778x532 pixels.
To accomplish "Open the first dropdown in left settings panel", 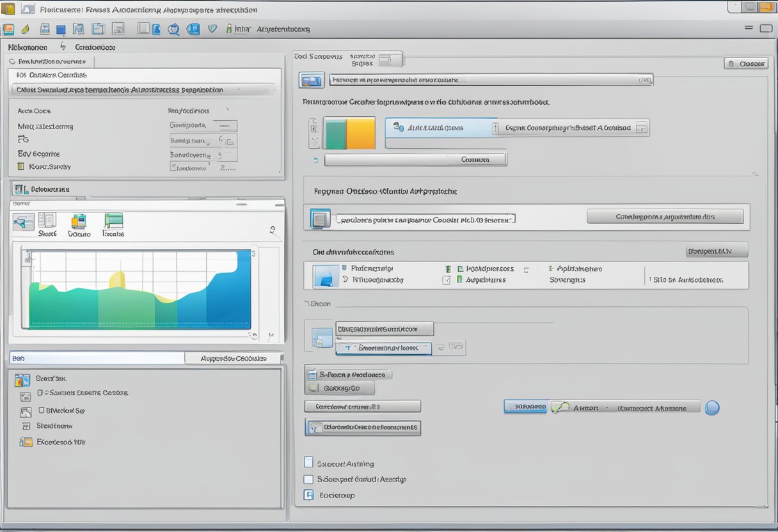I will point(203,126).
